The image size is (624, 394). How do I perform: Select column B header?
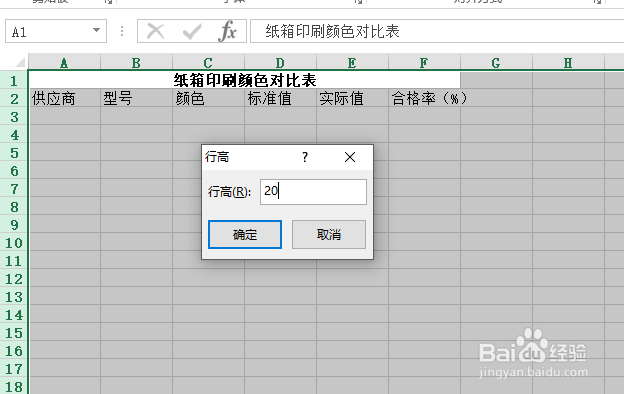click(136, 62)
